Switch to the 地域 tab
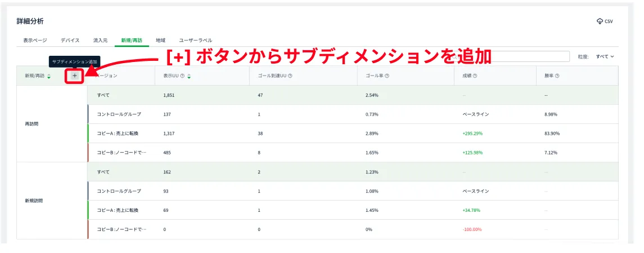The image size is (644, 253). pyautogui.click(x=161, y=41)
